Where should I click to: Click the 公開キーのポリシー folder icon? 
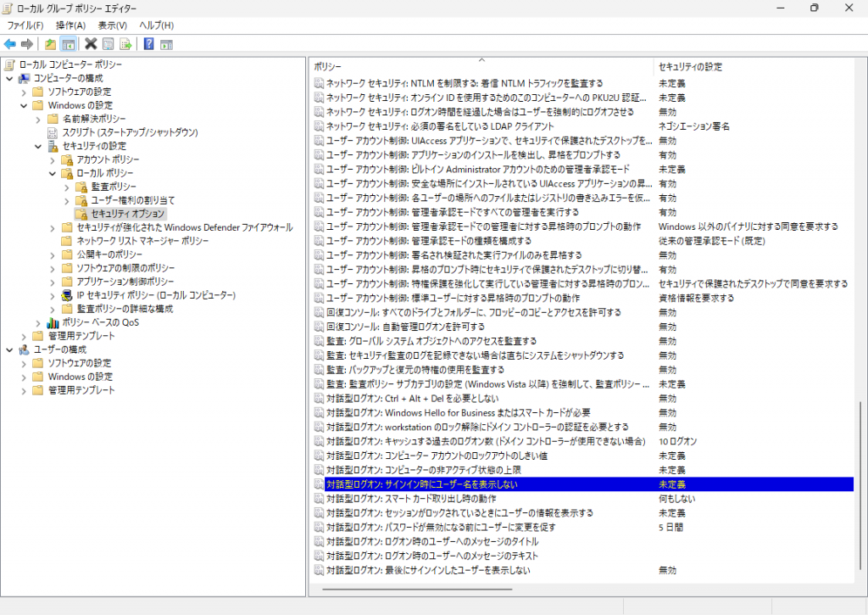pyautogui.click(x=67, y=254)
